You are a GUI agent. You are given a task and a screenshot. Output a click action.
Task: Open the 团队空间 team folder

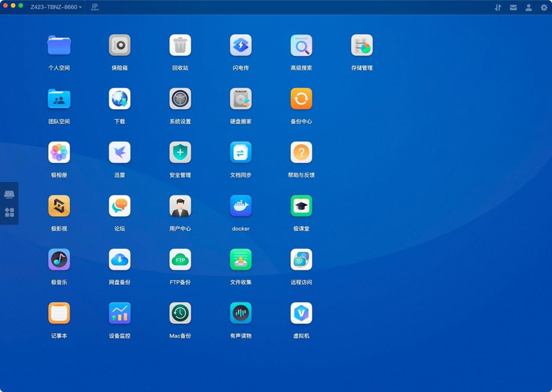pos(59,99)
